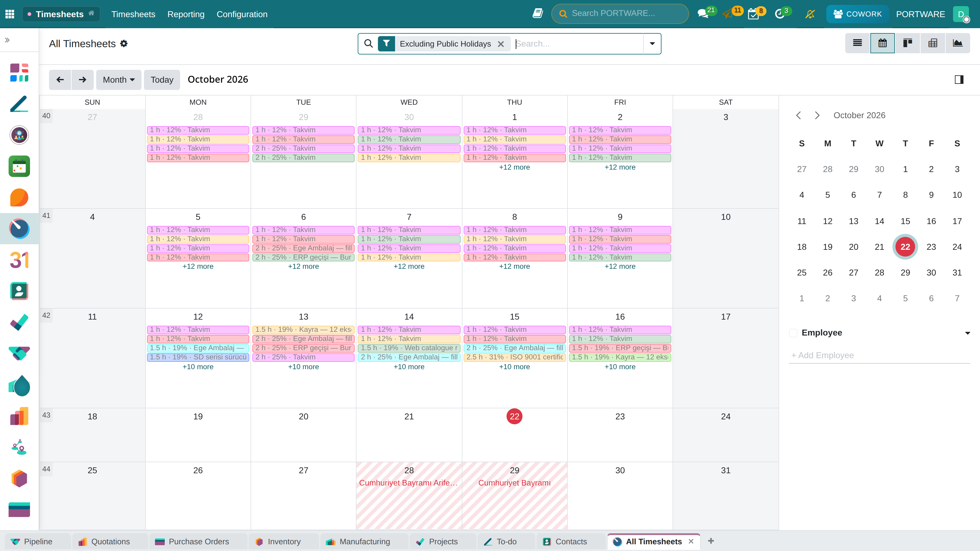This screenshot has height=551, width=980.
Task: Open the To-do pen icon in the sidebar
Action: 19,104
